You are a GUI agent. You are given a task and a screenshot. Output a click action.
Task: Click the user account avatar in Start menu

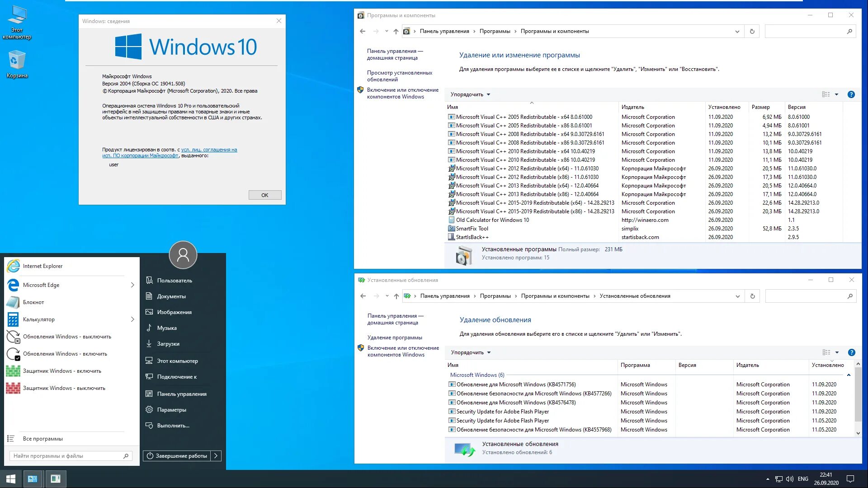[x=183, y=255]
